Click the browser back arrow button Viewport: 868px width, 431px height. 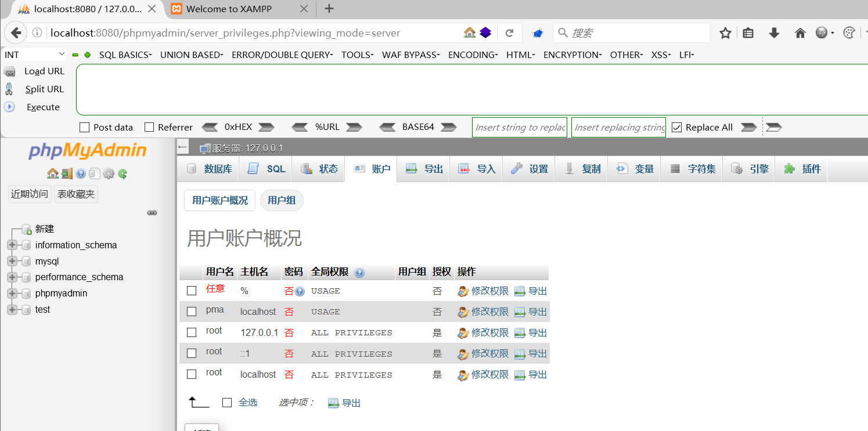16,33
